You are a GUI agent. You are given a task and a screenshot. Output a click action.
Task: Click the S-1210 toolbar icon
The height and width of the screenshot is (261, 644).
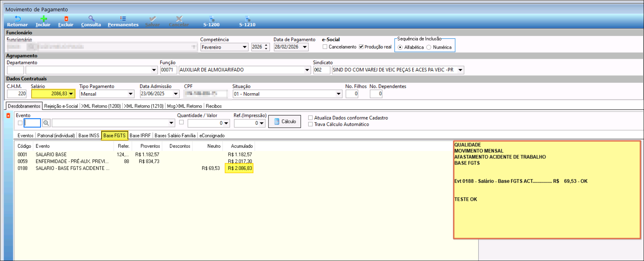point(247,19)
